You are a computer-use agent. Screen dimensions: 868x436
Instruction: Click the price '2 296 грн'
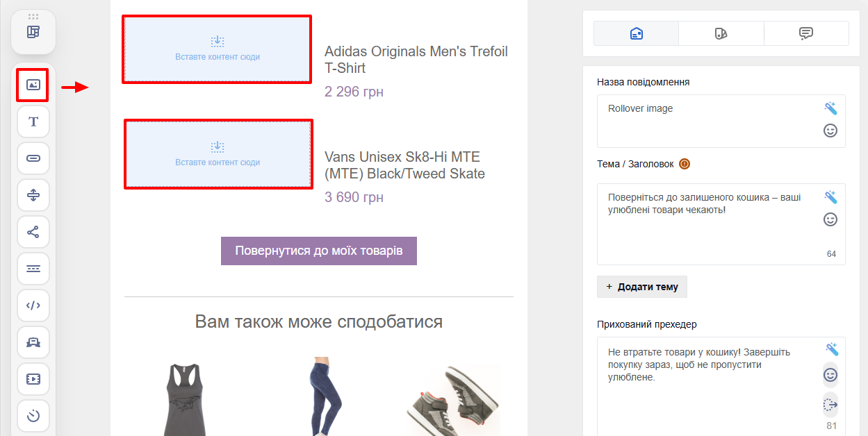354,92
